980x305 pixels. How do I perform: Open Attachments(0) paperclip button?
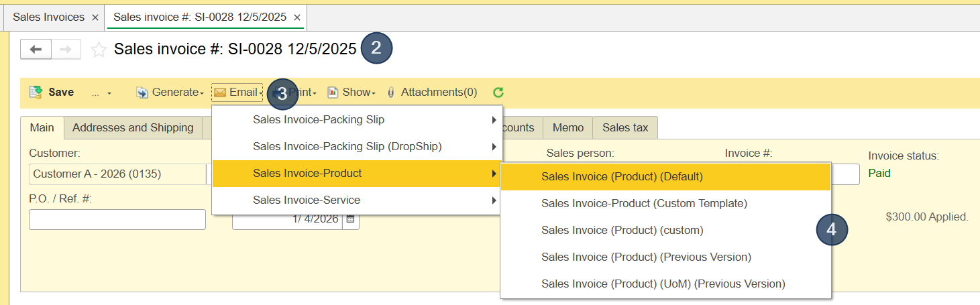pyautogui.click(x=432, y=93)
